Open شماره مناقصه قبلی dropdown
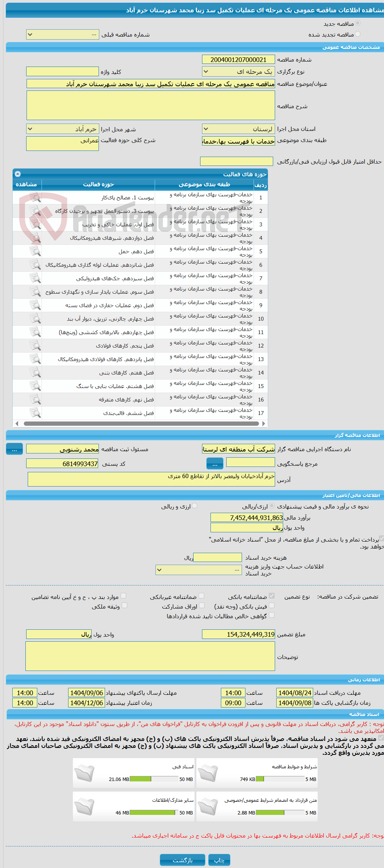Screen dimensions: 384x868 [63, 35]
